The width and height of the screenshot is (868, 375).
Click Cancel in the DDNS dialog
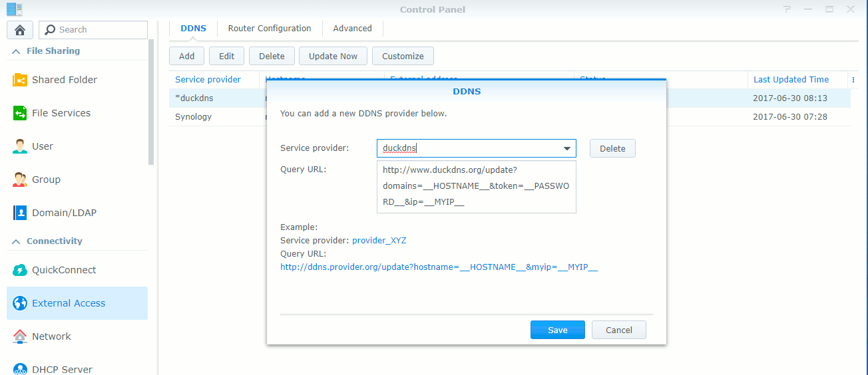tap(618, 330)
